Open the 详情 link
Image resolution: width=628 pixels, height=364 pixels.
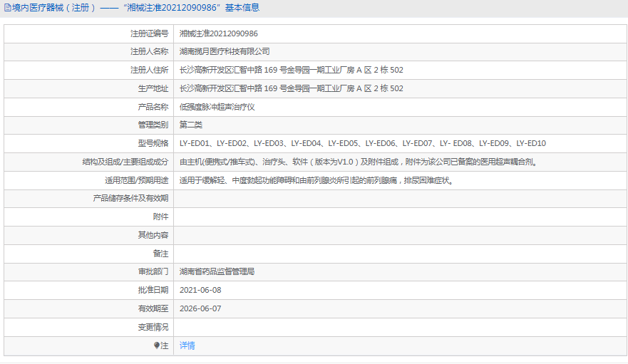point(187,345)
